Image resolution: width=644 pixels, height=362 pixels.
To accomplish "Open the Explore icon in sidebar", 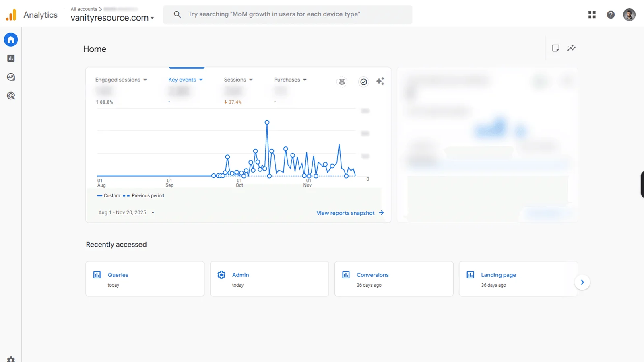I will coord(11,77).
